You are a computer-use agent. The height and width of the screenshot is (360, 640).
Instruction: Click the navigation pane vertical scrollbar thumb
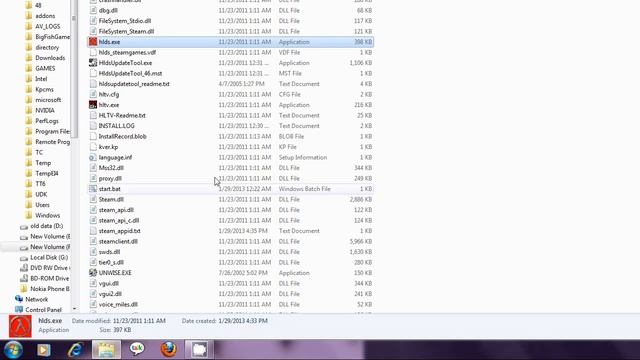[x=74, y=69]
